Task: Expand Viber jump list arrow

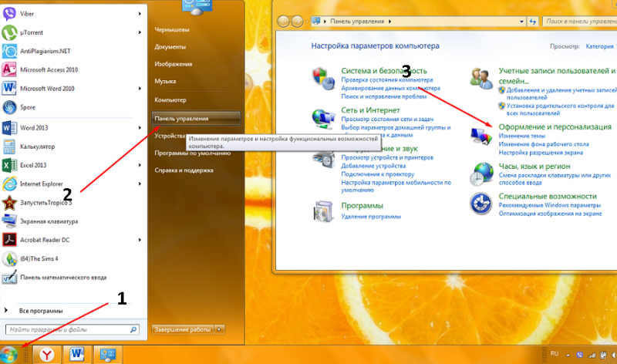Action: click(x=140, y=14)
